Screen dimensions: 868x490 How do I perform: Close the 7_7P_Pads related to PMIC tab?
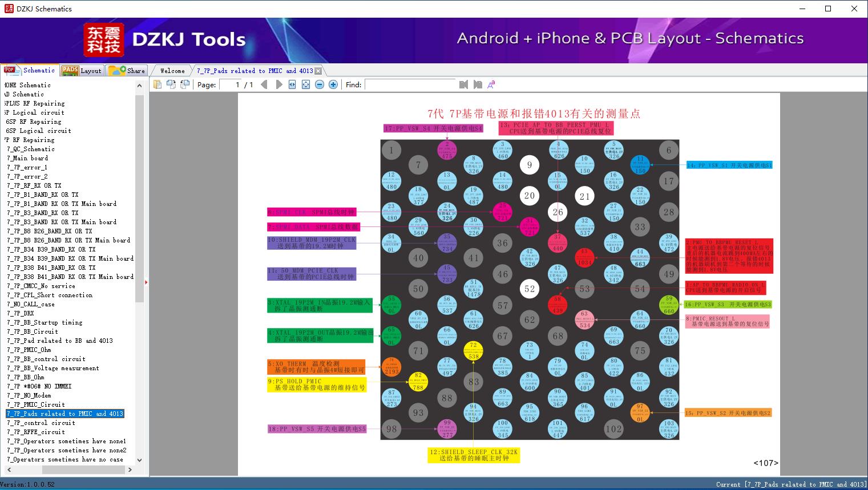[x=318, y=71]
